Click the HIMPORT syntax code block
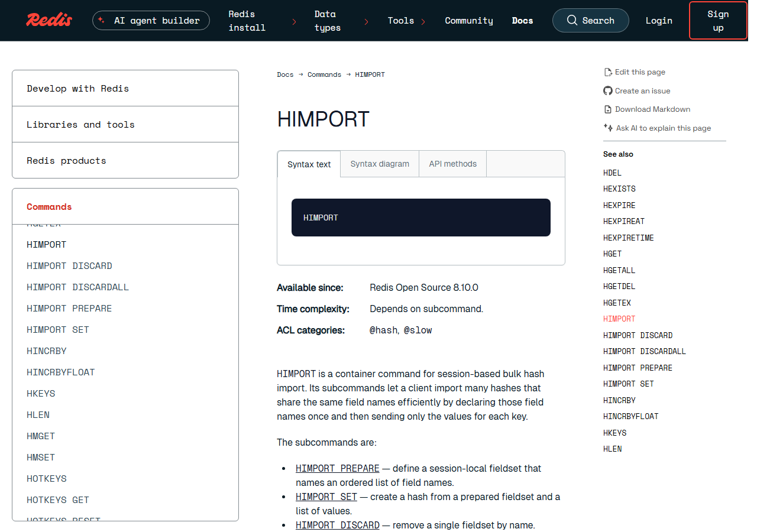The width and height of the screenshot is (757, 532). pyautogui.click(x=421, y=218)
